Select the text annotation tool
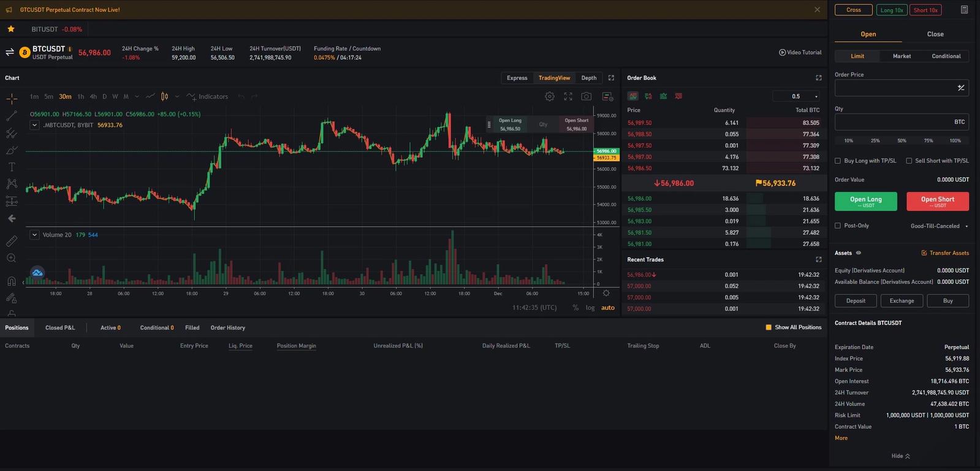The width and height of the screenshot is (980, 471). (x=12, y=167)
